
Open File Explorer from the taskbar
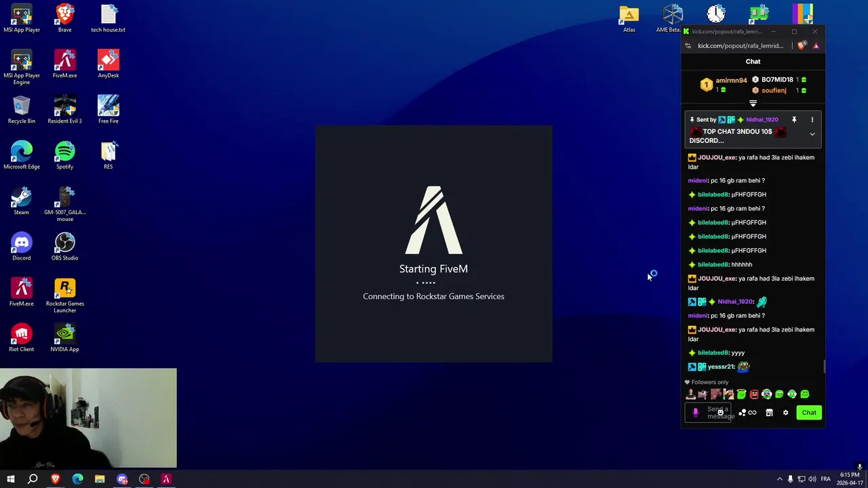coord(100,479)
